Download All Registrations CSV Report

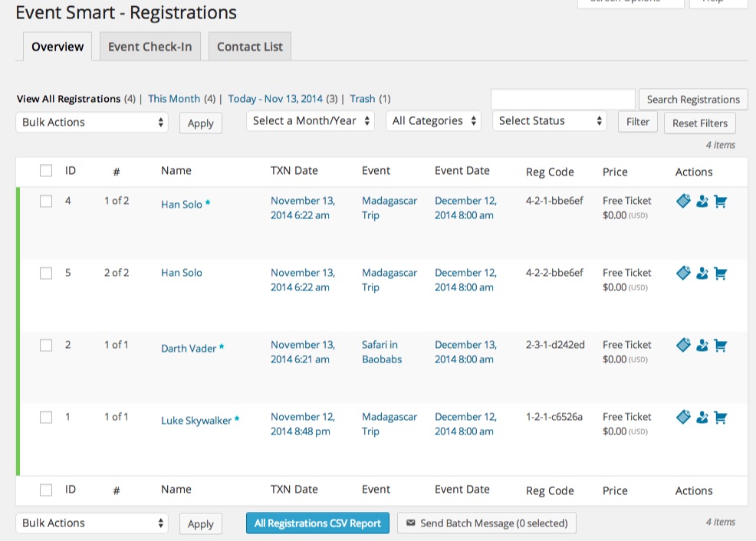click(317, 523)
